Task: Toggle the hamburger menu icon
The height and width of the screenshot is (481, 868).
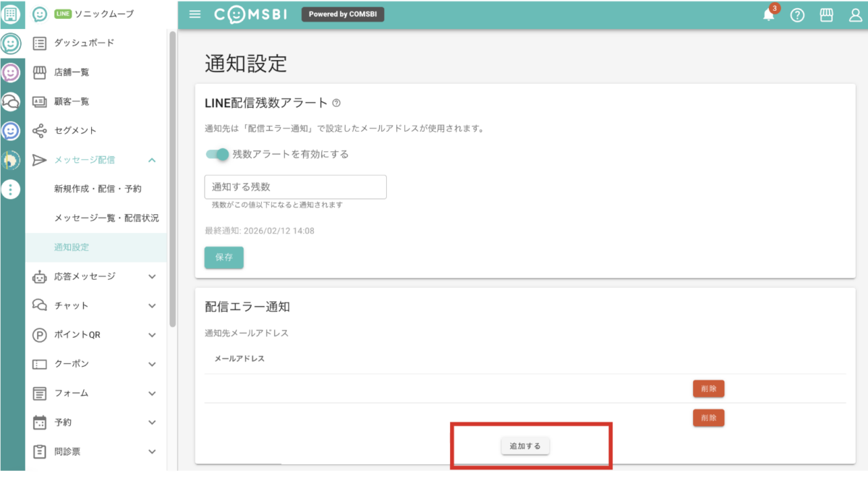Action: pos(195,14)
